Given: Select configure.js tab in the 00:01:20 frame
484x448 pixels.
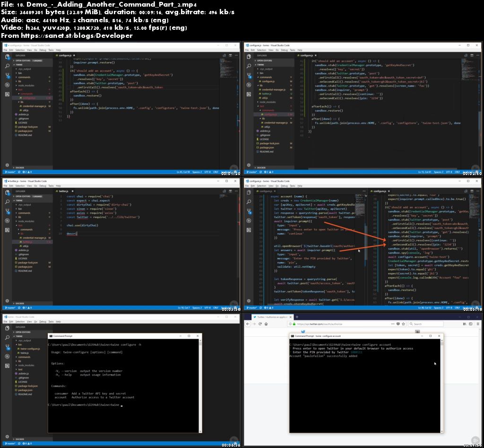Looking at the screenshot, I should 65,55.
